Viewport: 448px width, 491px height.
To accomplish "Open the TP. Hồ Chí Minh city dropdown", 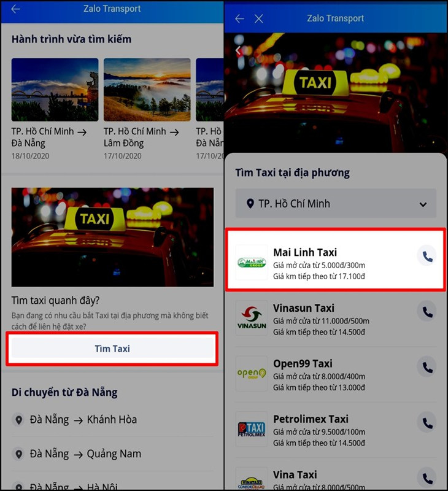I will coord(336,204).
